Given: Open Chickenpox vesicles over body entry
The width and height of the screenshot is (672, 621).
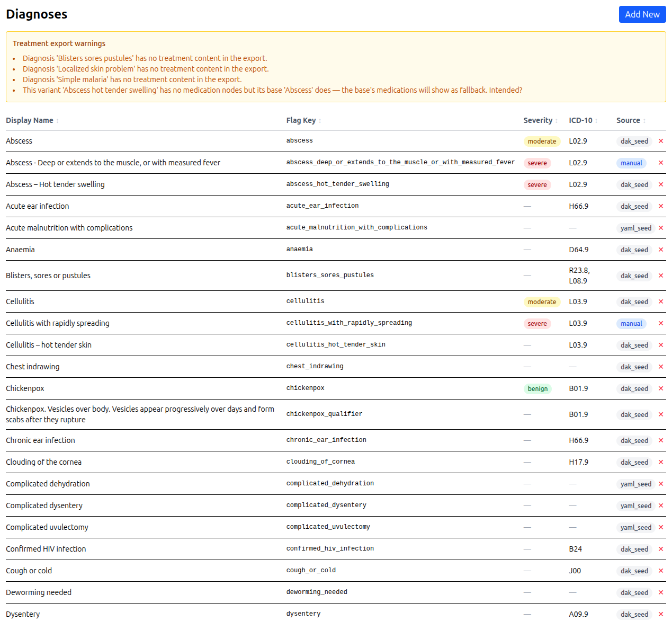Looking at the screenshot, I should click(140, 414).
